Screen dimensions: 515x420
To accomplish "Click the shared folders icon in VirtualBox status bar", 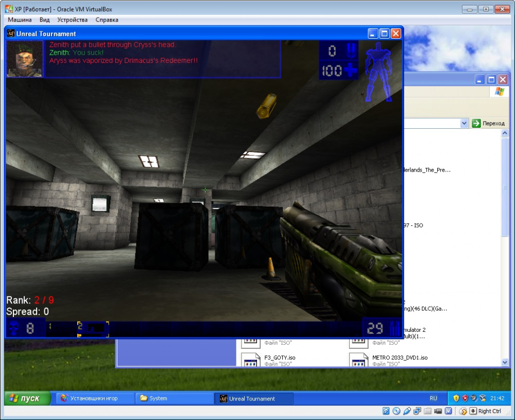I will [427, 411].
